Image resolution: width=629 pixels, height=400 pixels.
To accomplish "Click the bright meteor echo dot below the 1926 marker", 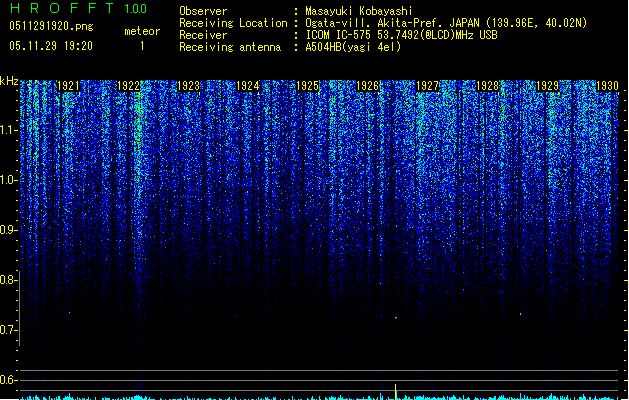I will click(396, 318).
